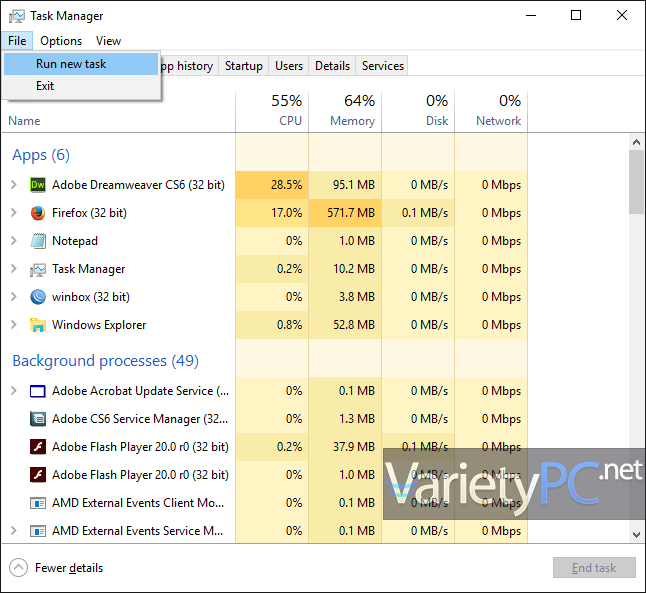Click Windows Explorer's 52.8 MB memory value
Image resolution: width=646 pixels, height=593 pixels.
354,325
